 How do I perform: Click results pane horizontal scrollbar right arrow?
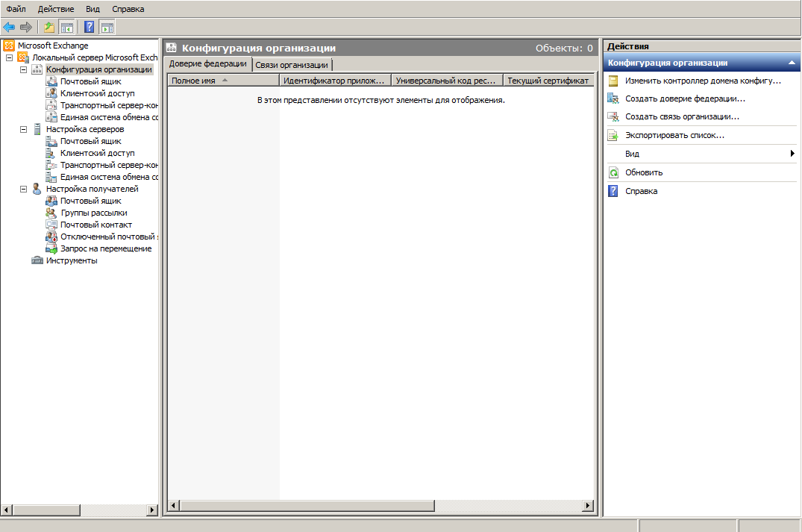click(x=588, y=506)
